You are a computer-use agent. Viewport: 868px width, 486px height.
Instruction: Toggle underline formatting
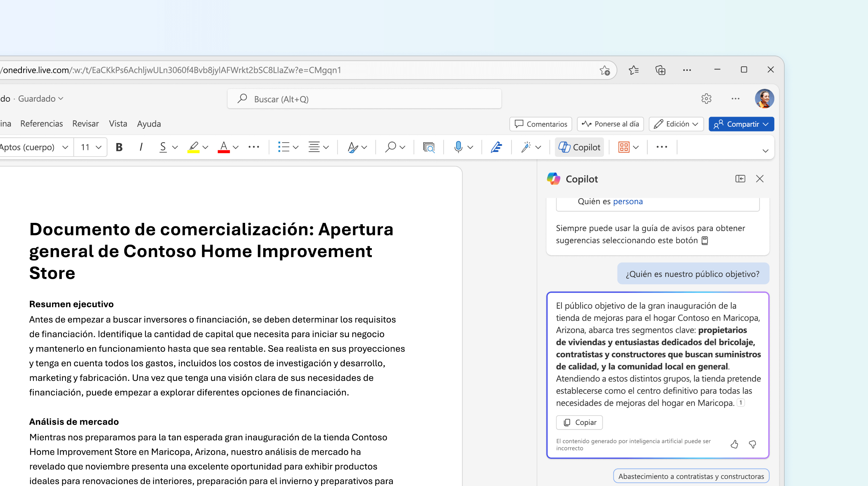163,147
